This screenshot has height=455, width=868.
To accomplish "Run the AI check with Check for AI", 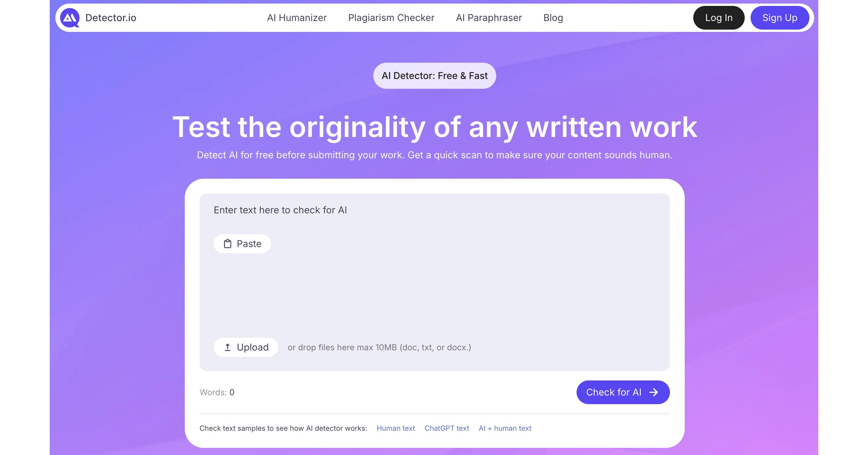I will pos(623,392).
